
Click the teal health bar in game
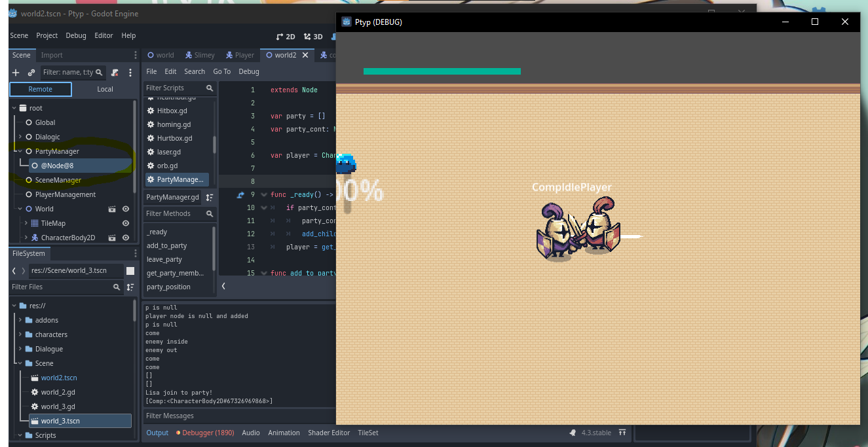[442, 71]
